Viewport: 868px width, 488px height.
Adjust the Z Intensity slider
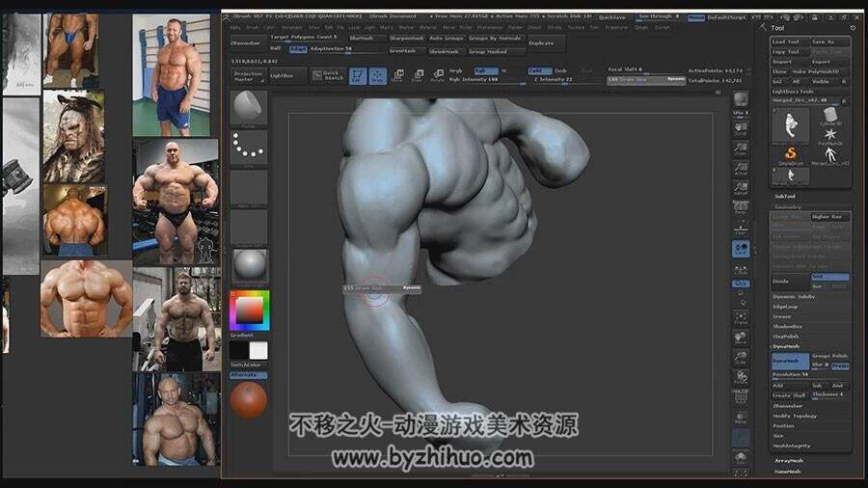(x=566, y=80)
